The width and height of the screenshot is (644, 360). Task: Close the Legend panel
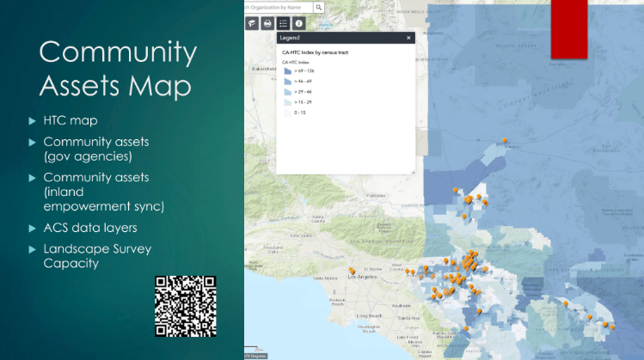tap(408, 39)
